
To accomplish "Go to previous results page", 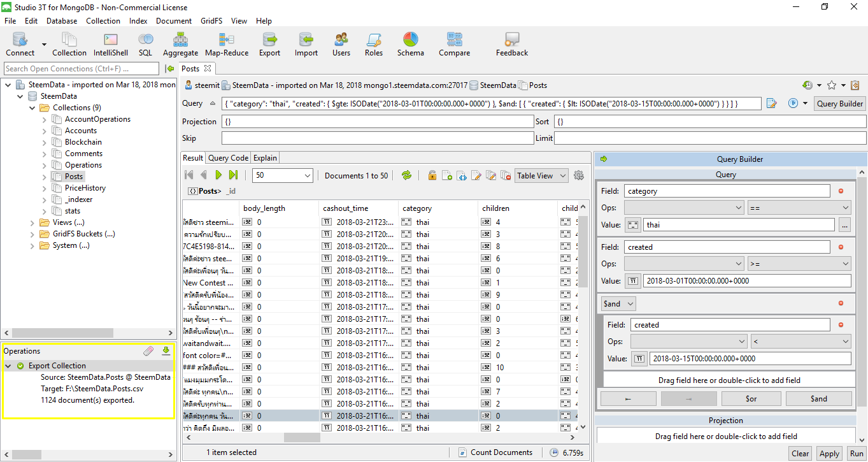I will [204, 175].
